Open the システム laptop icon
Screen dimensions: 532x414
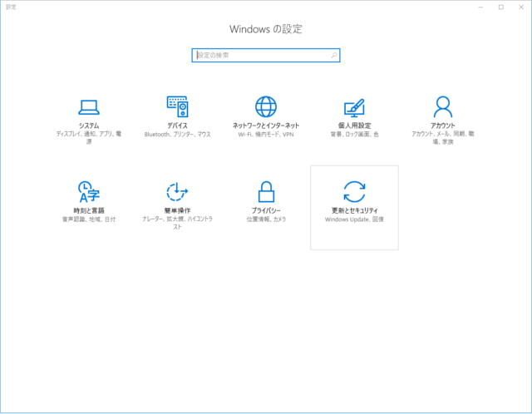(89, 107)
